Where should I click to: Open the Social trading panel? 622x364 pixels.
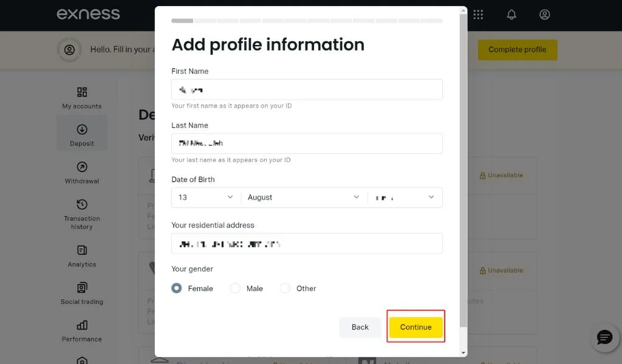click(81, 293)
